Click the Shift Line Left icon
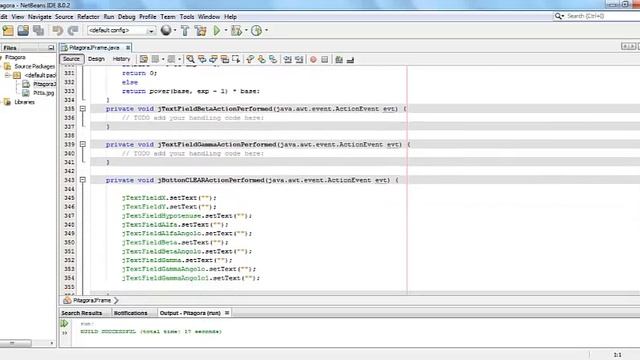 tap(288, 60)
